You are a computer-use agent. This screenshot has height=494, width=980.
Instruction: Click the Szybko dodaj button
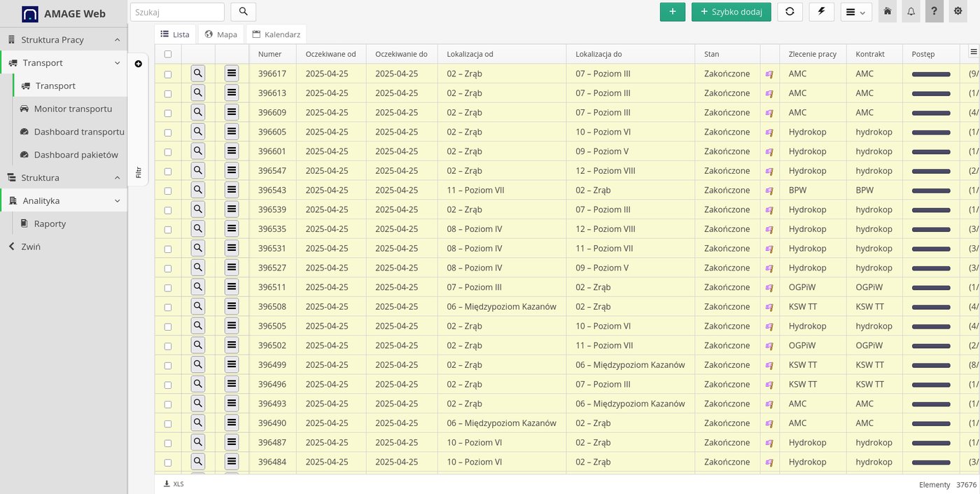pos(731,12)
